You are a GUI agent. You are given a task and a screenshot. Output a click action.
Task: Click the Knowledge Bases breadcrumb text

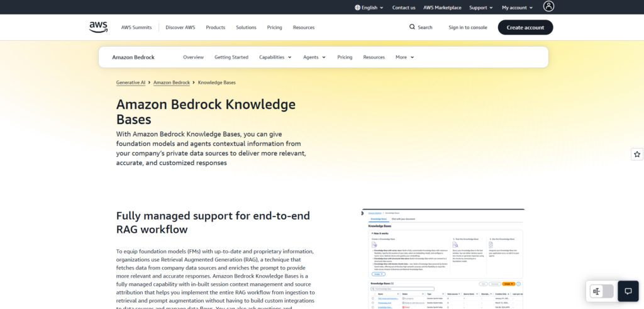tap(216, 82)
